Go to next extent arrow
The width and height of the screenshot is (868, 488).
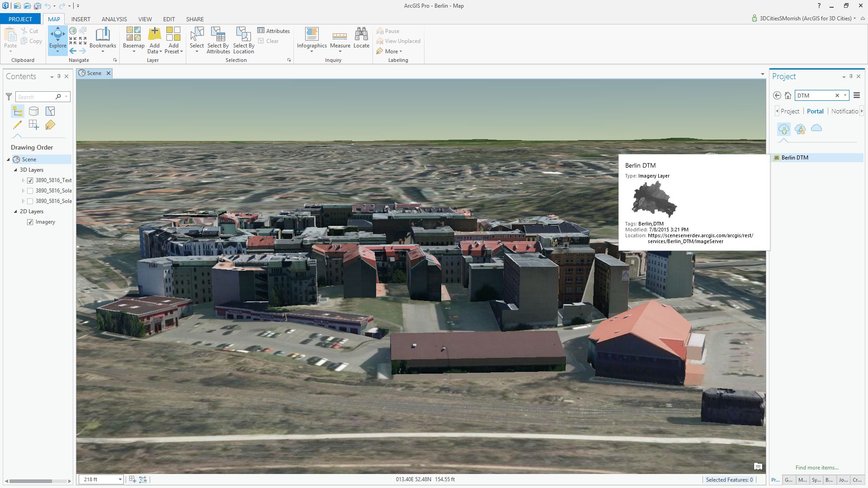[x=83, y=51]
